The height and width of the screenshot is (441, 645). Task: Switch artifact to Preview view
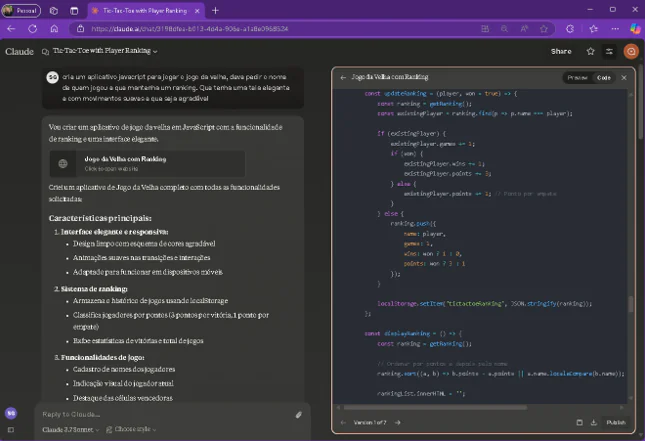[x=577, y=78]
